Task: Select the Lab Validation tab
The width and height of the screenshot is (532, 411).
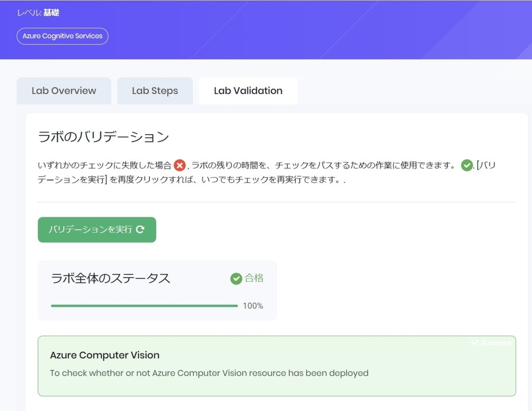Action: [x=248, y=91]
